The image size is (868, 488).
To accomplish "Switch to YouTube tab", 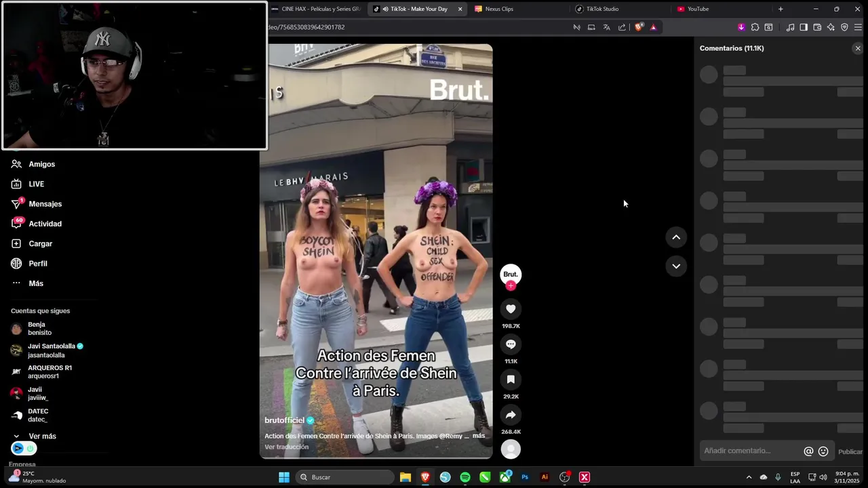I will click(719, 9).
